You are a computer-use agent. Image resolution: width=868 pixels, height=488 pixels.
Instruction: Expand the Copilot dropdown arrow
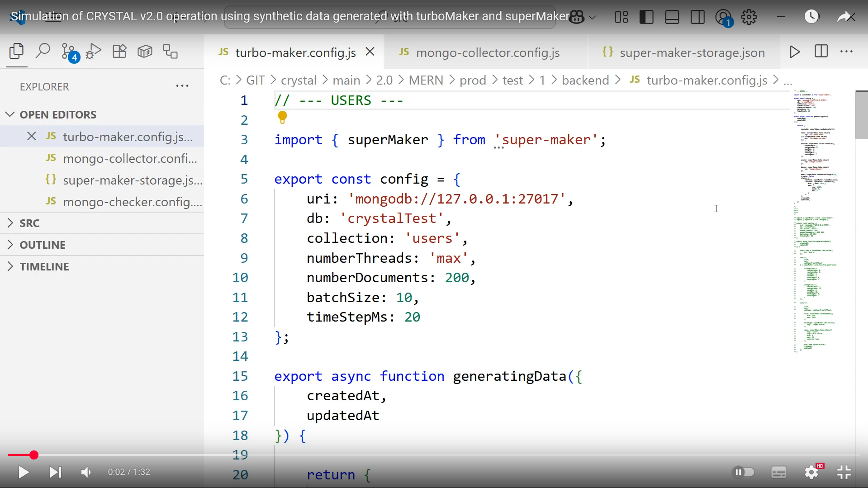pyautogui.click(x=593, y=18)
